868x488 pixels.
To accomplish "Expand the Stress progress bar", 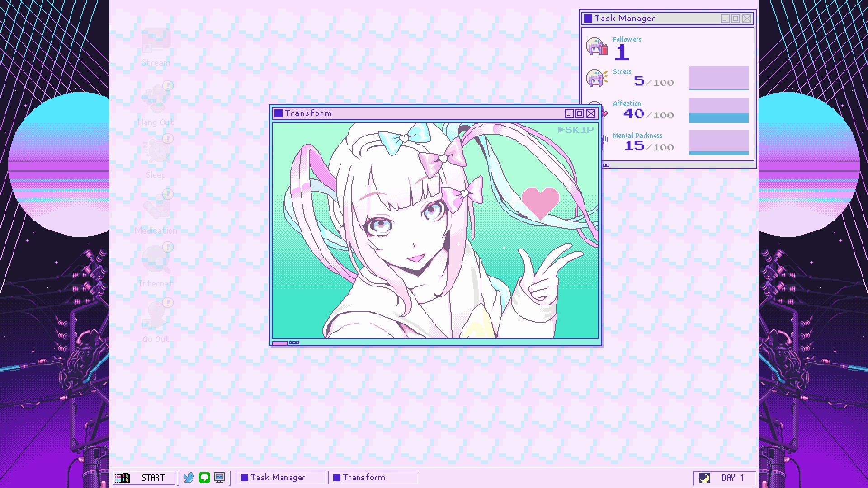I will coord(718,78).
